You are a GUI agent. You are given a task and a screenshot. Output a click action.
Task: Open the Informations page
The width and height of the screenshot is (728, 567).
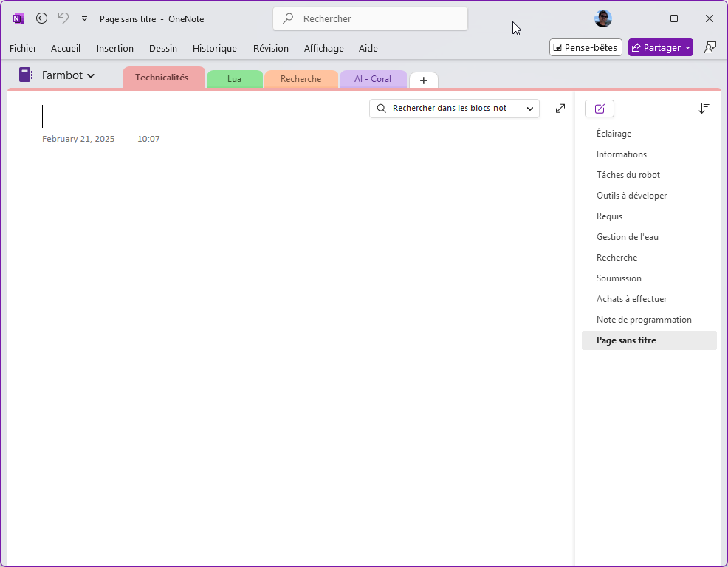649,154
